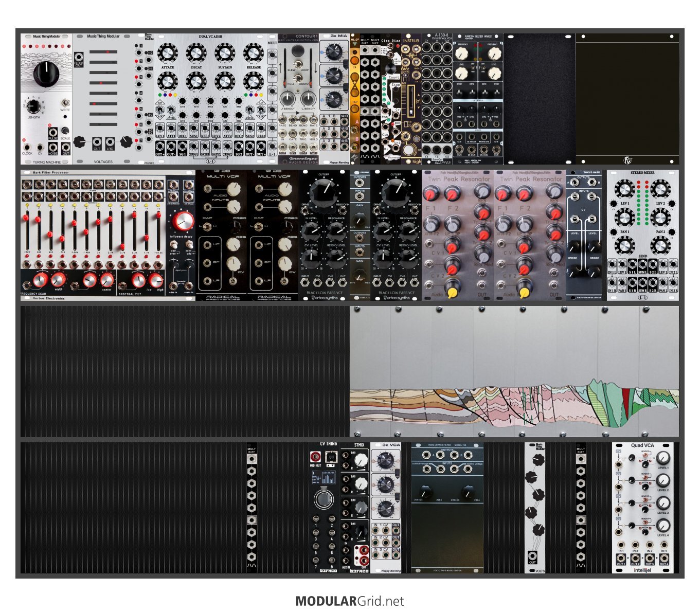Click the ATTACK knob on Dual VC ADSR
Viewport: 700px width, 612px height.
click(168, 53)
